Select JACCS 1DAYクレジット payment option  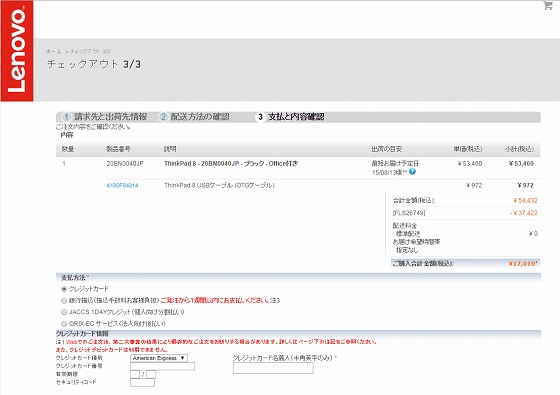point(64,312)
